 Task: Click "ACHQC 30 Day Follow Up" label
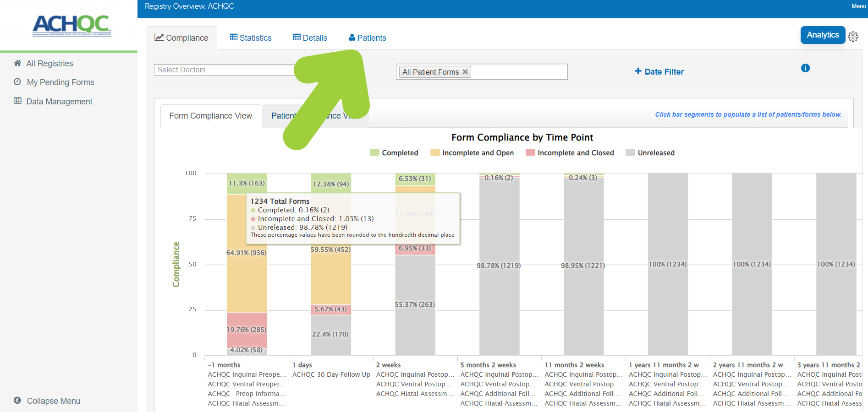pos(331,374)
